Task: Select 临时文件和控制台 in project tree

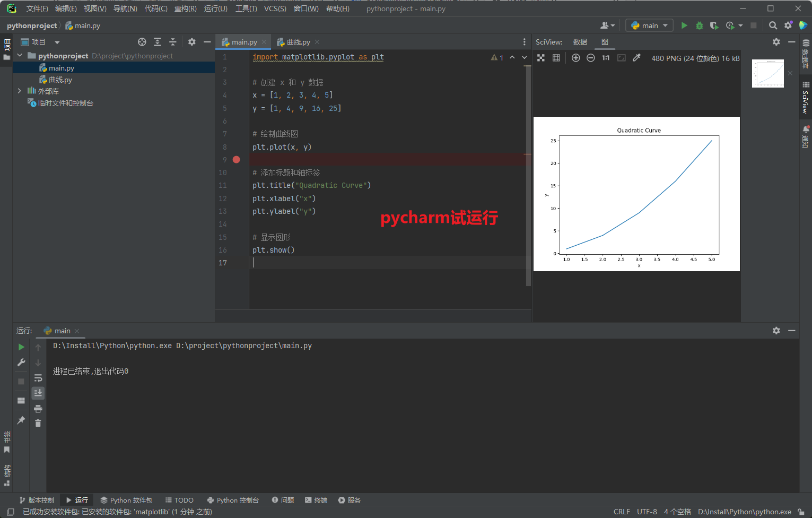Action: point(66,103)
